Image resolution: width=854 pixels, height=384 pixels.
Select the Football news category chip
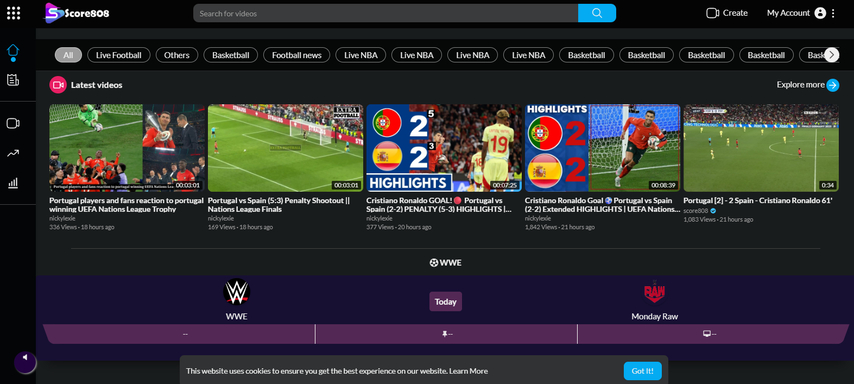point(297,55)
